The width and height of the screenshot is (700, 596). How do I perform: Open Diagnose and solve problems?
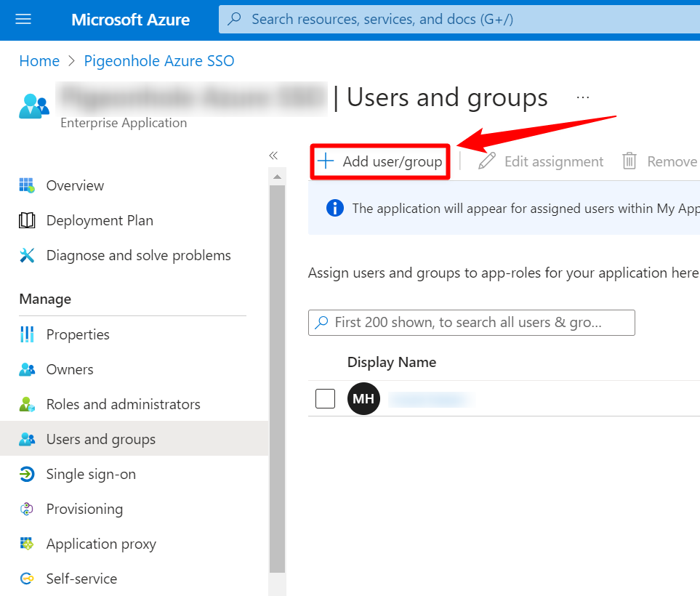pyautogui.click(x=138, y=255)
